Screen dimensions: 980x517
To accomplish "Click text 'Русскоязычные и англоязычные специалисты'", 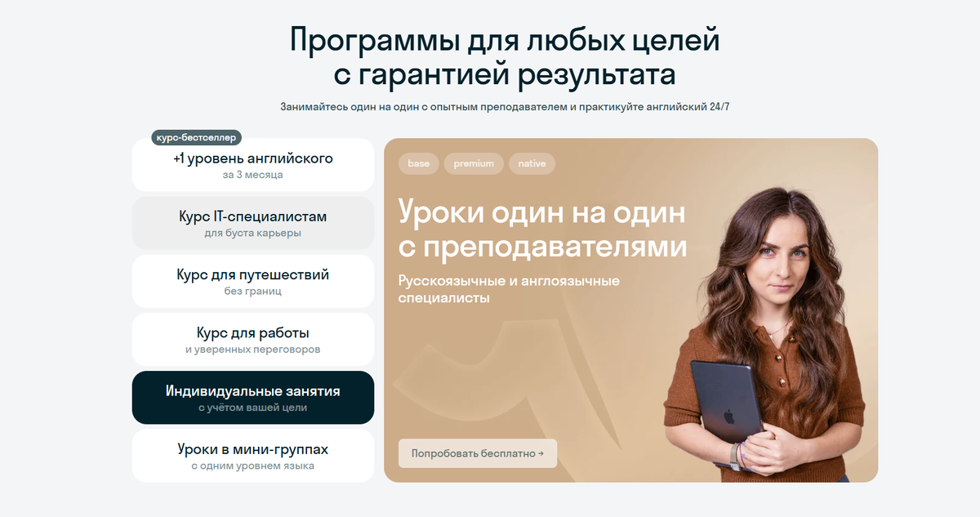I will coord(509,289).
